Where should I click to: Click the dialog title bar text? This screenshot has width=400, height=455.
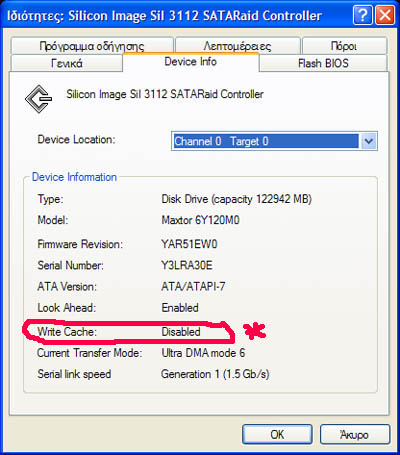point(164,16)
